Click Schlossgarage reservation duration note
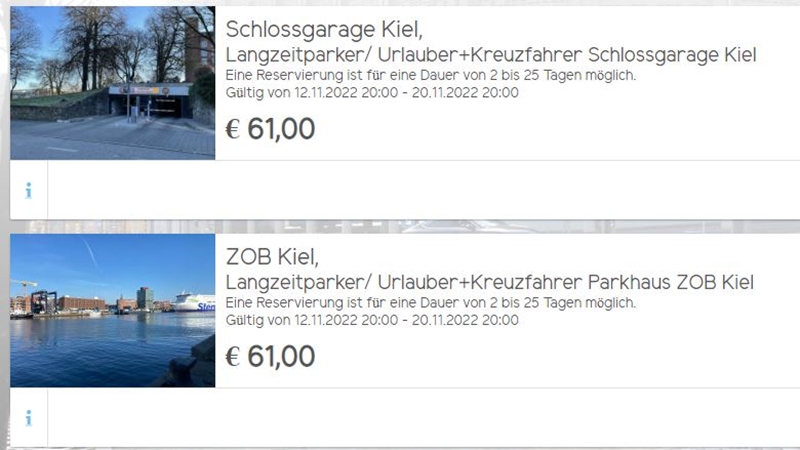Image resolution: width=800 pixels, height=450 pixels. [x=431, y=76]
